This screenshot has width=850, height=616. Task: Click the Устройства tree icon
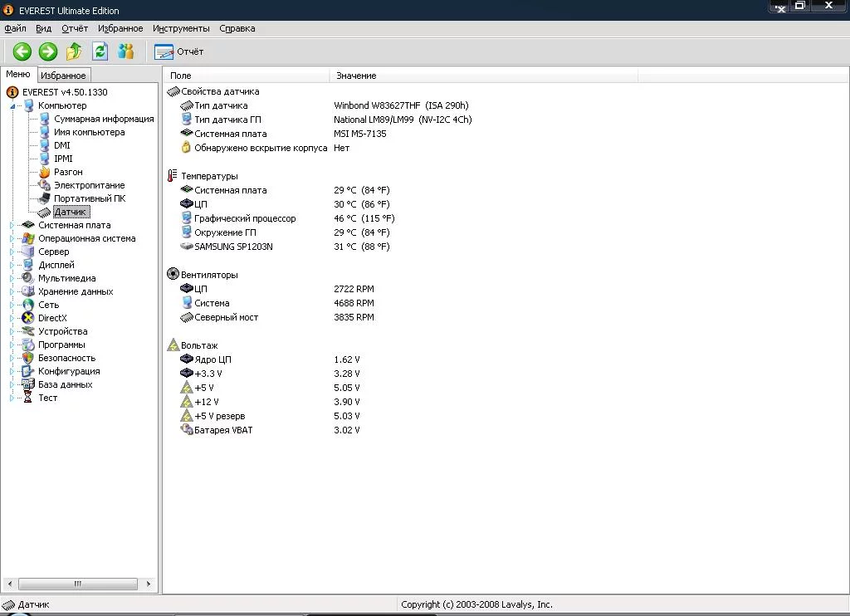[28, 331]
